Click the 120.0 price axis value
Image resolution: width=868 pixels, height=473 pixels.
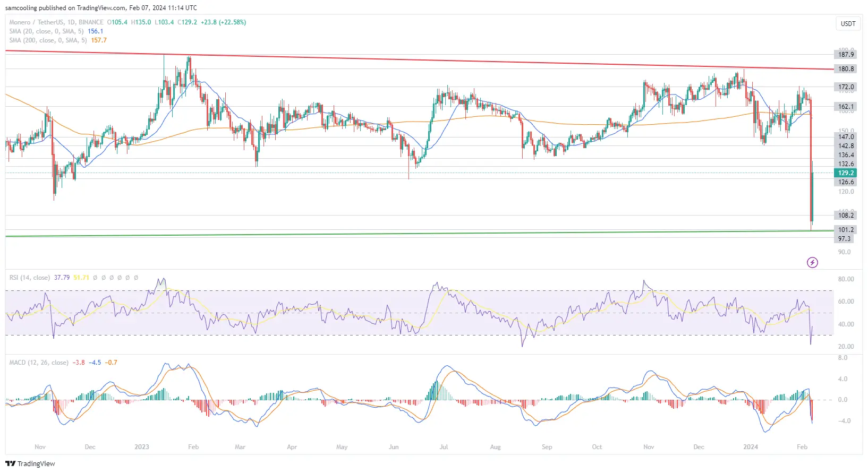pos(846,192)
